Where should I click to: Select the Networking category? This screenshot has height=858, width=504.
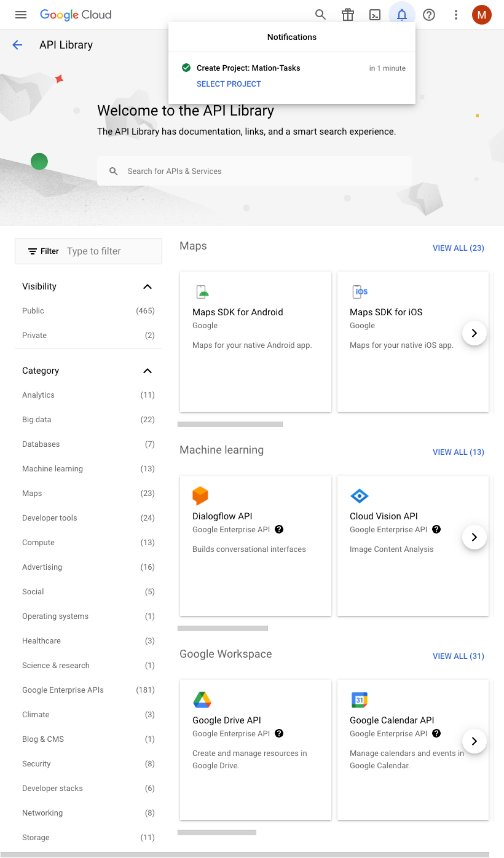point(89,813)
